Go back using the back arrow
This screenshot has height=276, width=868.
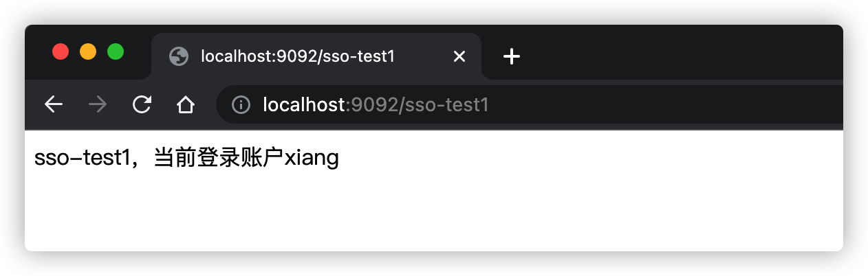pyautogui.click(x=54, y=104)
